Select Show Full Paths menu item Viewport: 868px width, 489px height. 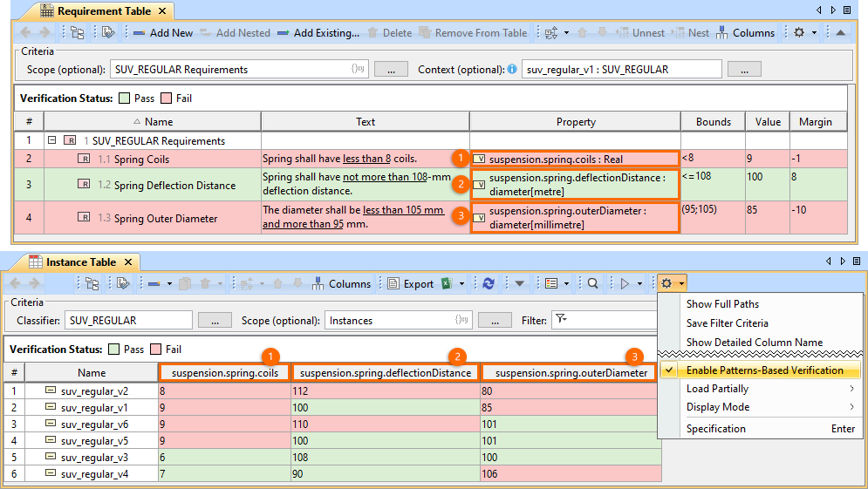click(722, 304)
